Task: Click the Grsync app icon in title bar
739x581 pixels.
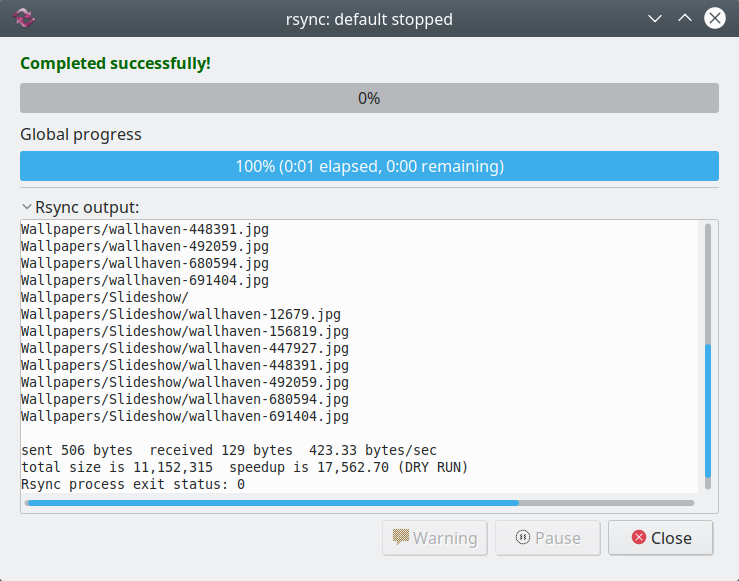Action: (24, 19)
